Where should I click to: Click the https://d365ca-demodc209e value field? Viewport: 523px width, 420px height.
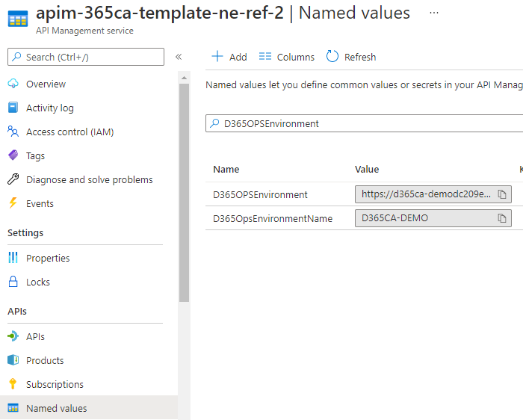(x=433, y=194)
